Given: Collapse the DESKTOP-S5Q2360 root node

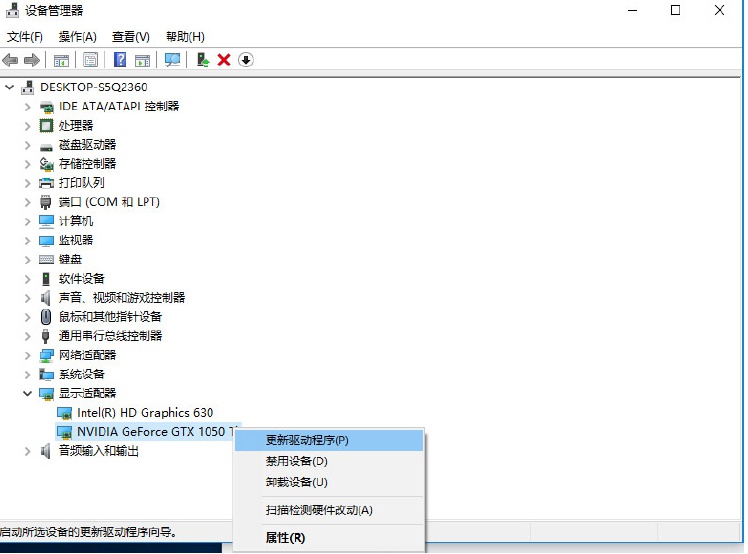Looking at the screenshot, I should coord(10,87).
